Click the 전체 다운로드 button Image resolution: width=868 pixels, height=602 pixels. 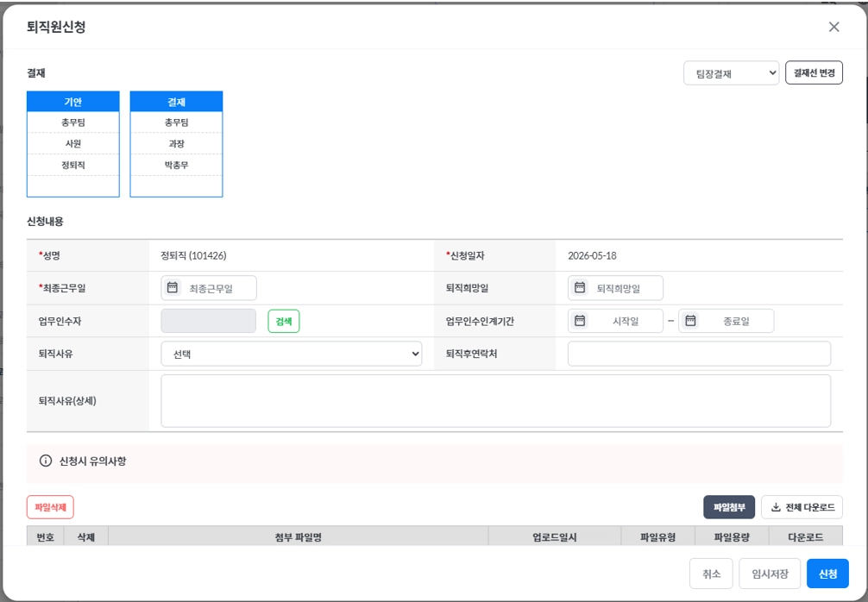click(x=802, y=507)
